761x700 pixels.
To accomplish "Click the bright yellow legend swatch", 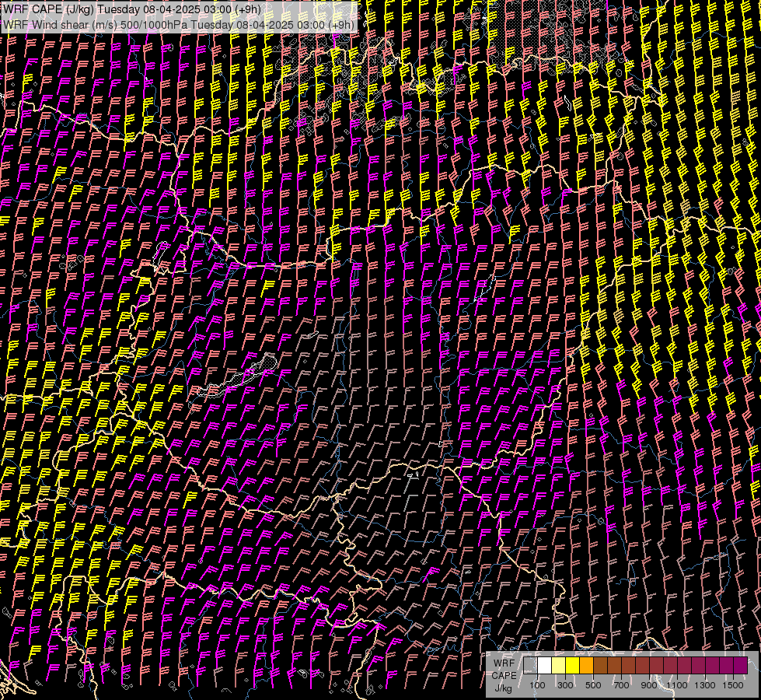I will click(573, 665).
